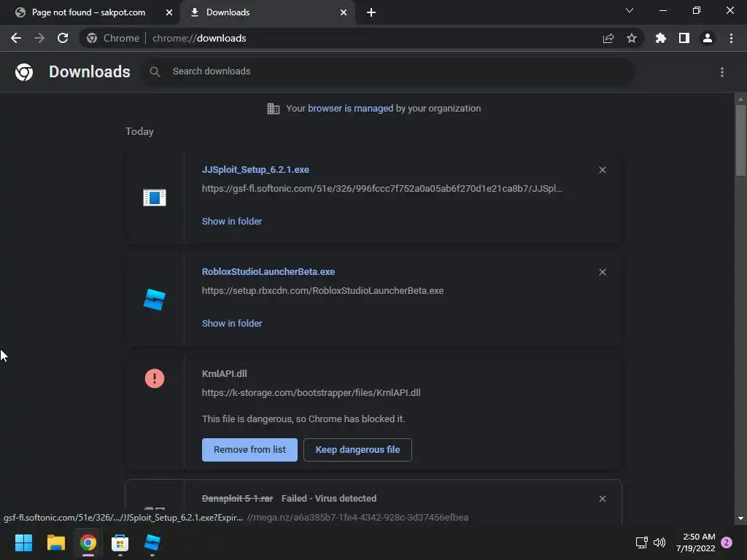The height and width of the screenshot is (560, 747).
Task: Click the Search downloads field
Action: point(387,72)
